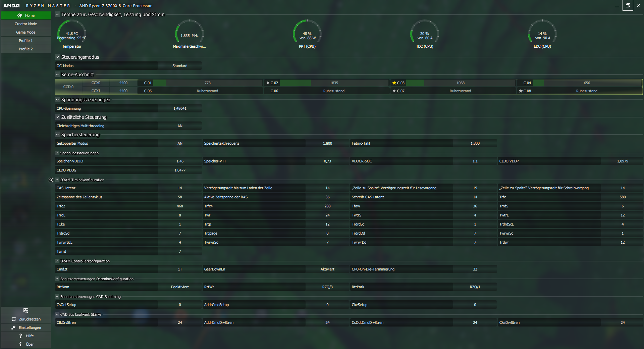The image size is (644, 349).
Task: Collapse the Speichersteuerung section
Action: click(x=57, y=135)
